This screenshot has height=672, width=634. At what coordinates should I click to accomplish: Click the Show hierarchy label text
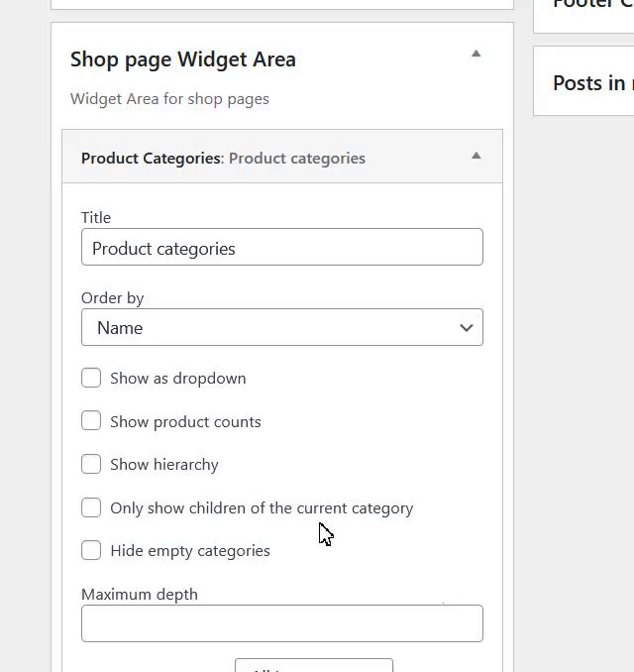click(164, 464)
